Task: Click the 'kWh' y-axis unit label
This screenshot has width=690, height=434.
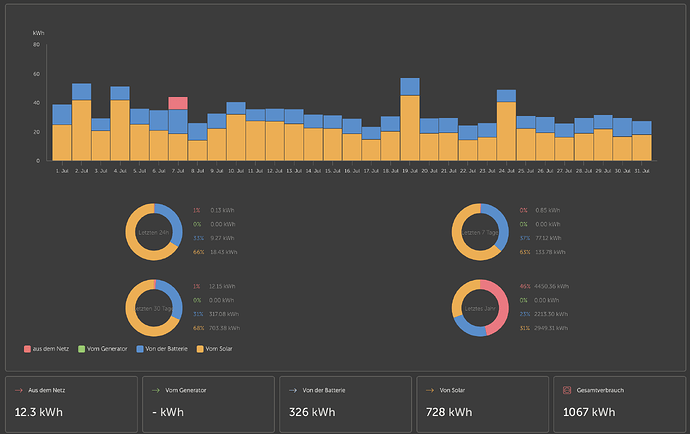Action: (x=38, y=33)
